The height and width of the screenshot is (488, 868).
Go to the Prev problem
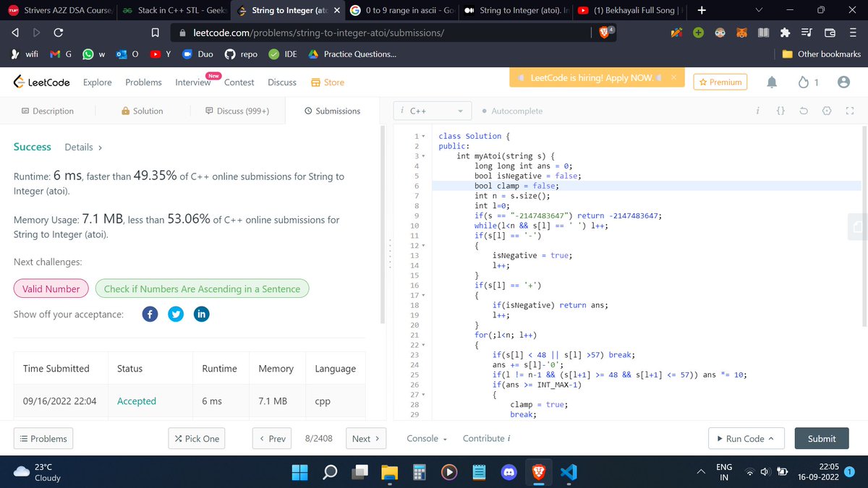(272, 439)
